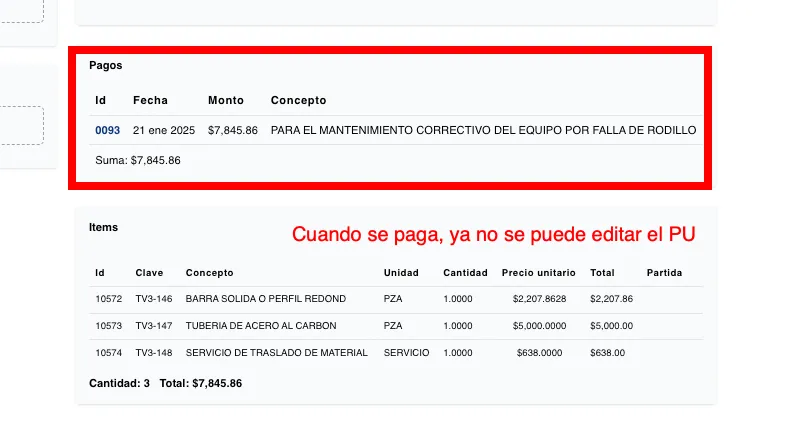Screen dimensions: 806x443
Task: Click the $638.0000 unit price cell
Action: [539, 353]
